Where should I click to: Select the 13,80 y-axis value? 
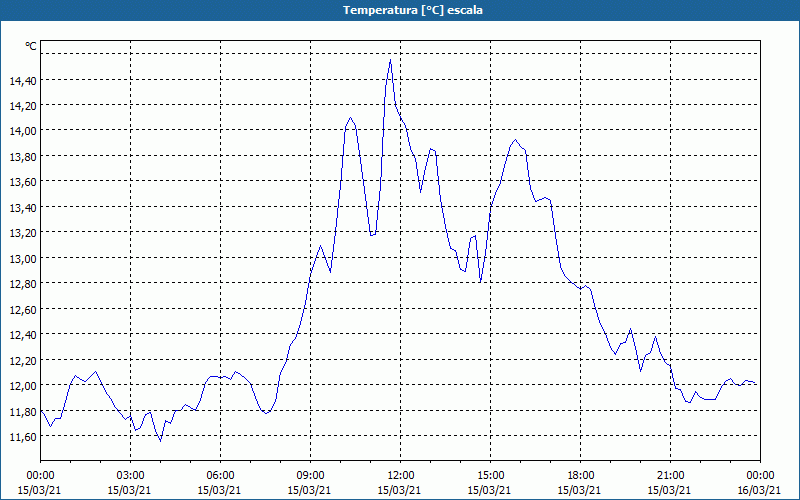pyautogui.click(x=23, y=157)
